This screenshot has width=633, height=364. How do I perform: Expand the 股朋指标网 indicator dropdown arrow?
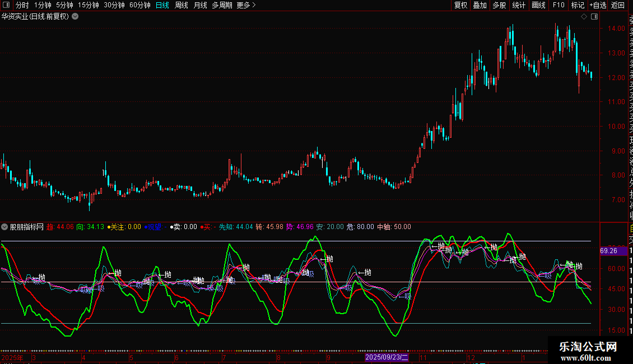(x=4, y=227)
